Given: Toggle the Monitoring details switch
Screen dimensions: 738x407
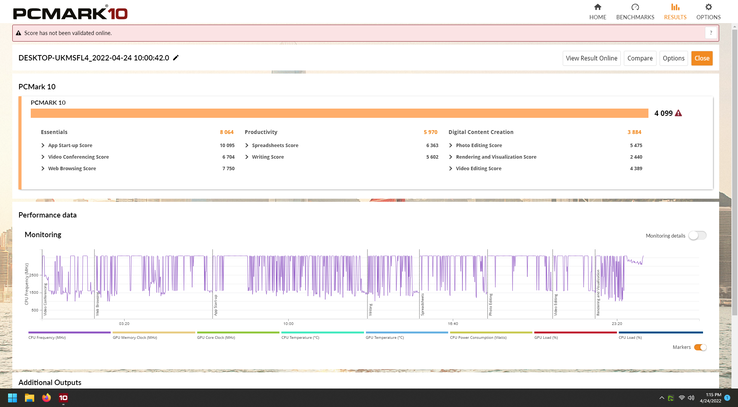Looking at the screenshot, I should coord(697,236).
